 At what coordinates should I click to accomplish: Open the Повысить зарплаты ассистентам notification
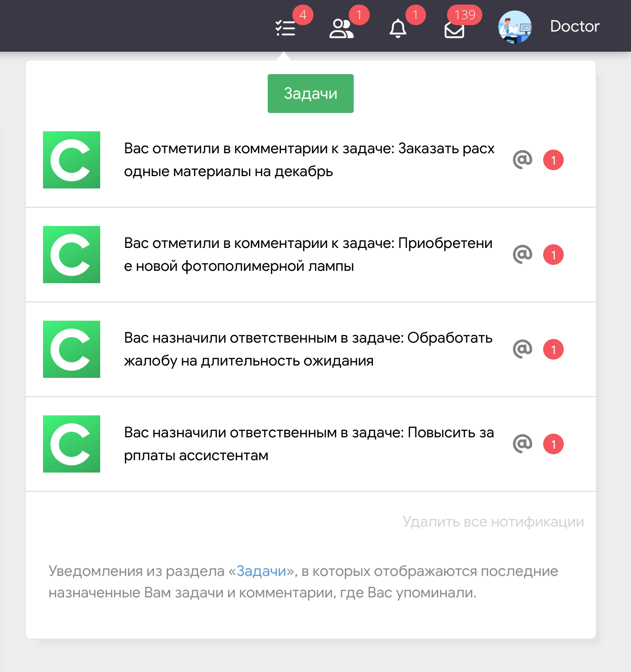[x=309, y=444]
